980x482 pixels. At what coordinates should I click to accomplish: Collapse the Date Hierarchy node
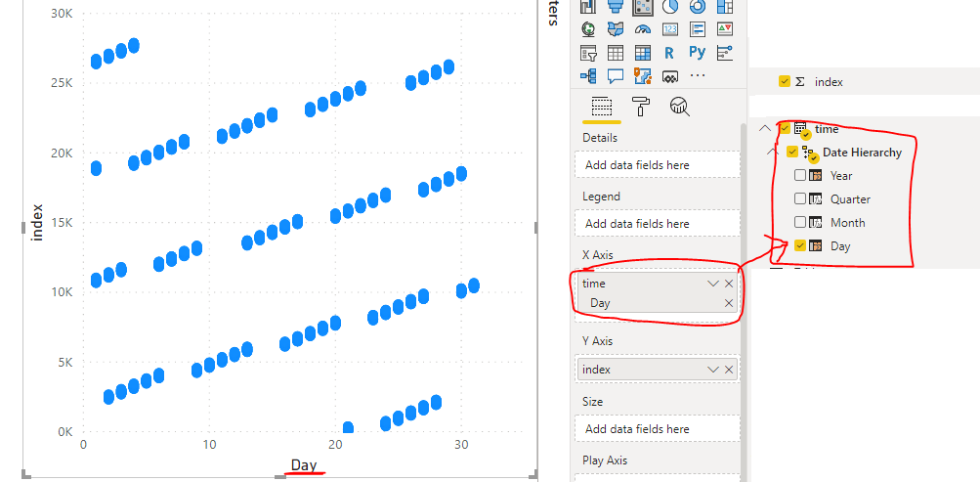pyautogui.click(x=772, y=152)
